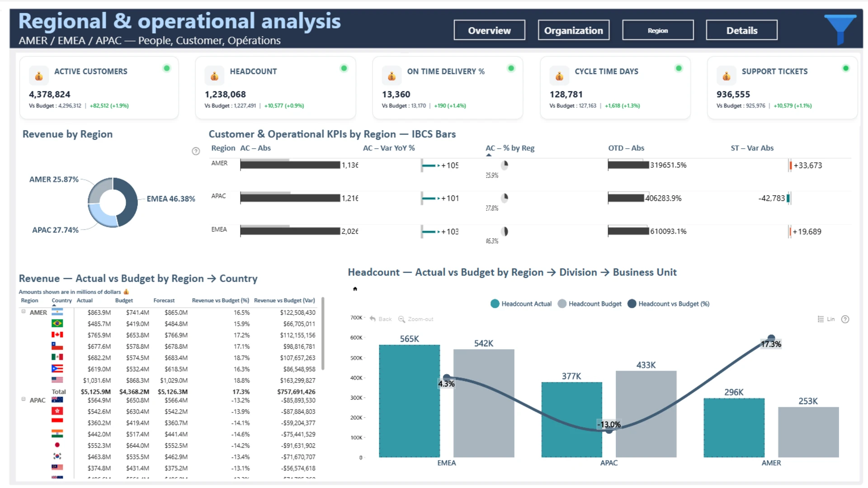Sort by AC – % by Reg column
The image size is (868, 488).
pos(509,148)
